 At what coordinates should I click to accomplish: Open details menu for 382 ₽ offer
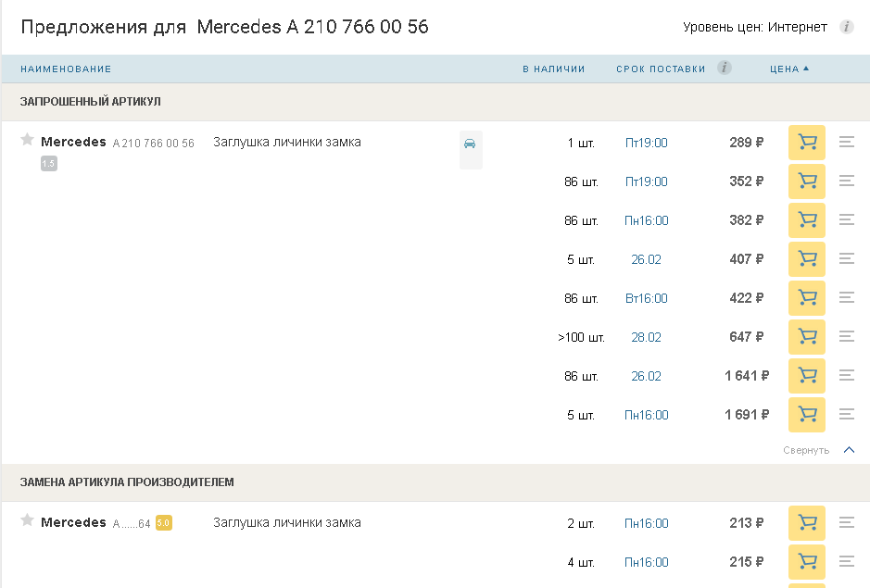pyautogui.click(x=847, y=219)
